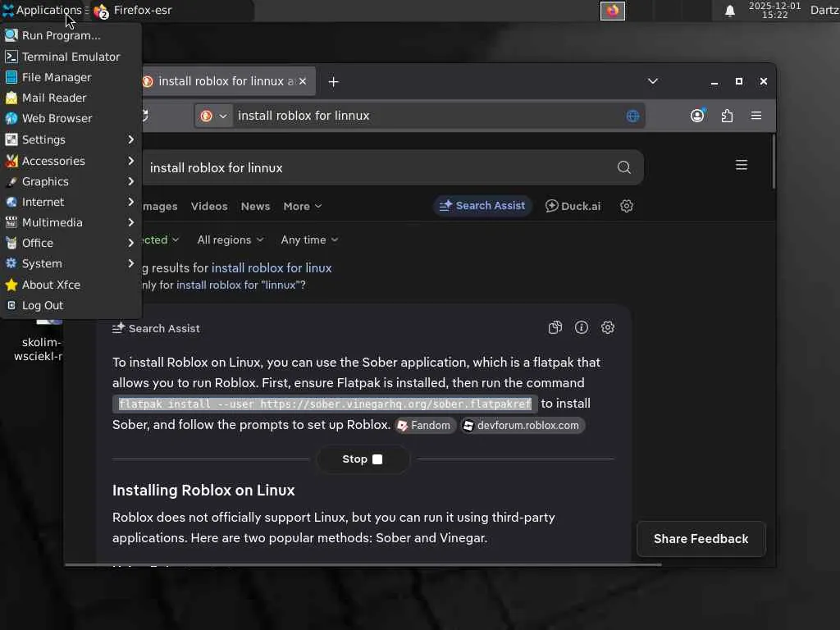Copy the Search Assist answer icon
The image size is (840, 630).
pos(555,327)
